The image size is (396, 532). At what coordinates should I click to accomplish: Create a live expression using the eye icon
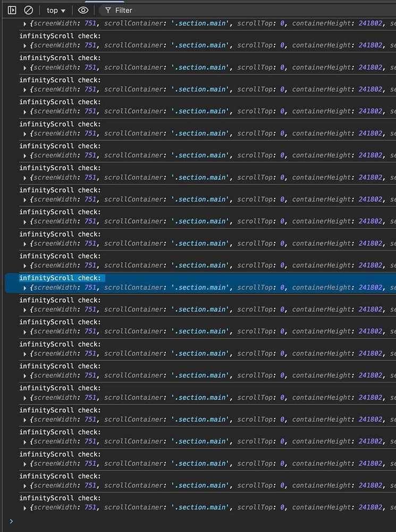pyautogui.click(x=83, y=10)
